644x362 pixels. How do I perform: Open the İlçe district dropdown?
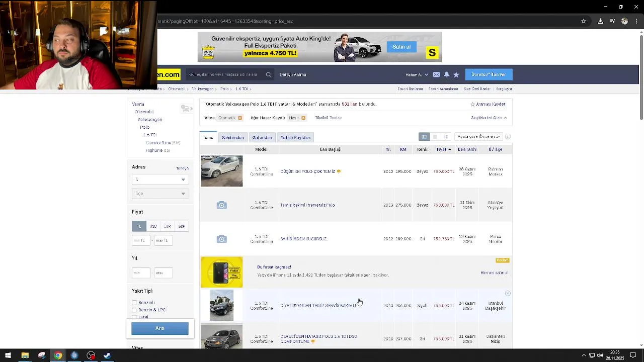click(160, 194)
